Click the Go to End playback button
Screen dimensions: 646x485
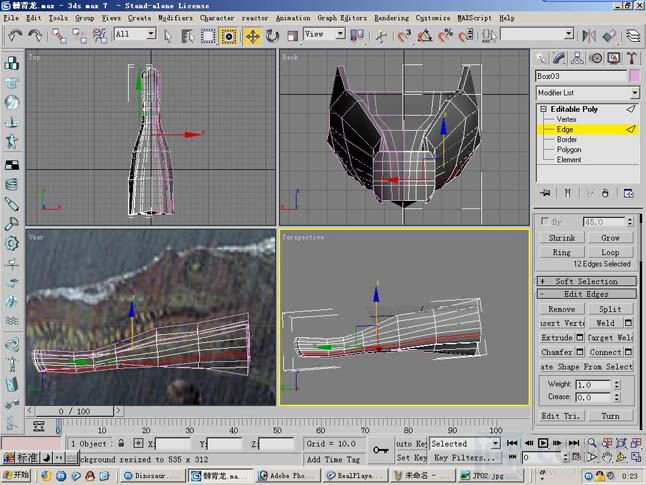[x=574, y=443]
